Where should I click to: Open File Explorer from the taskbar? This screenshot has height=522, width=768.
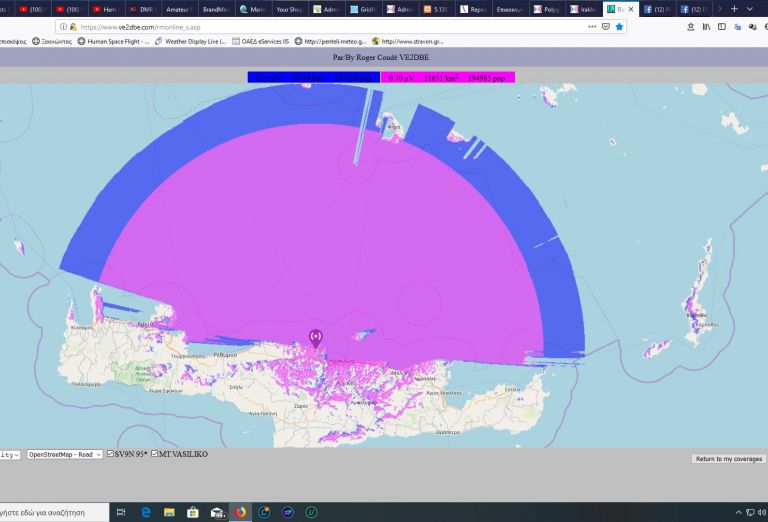[x=169, y=512]
